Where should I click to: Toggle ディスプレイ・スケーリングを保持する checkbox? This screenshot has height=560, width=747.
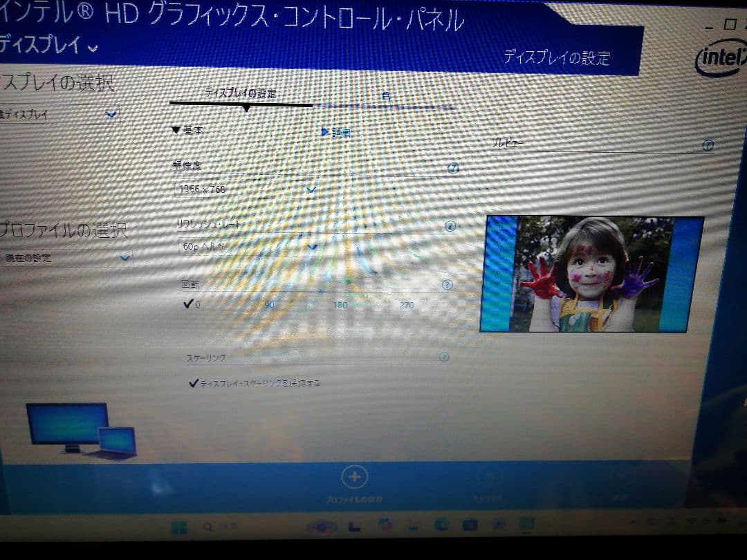(x=255, y=383)
